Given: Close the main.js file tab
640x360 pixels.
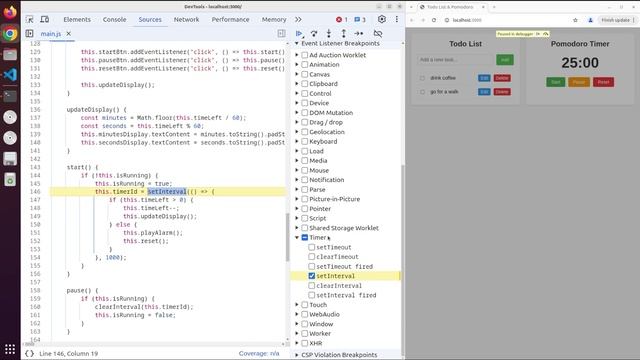Looking at the screenshot, I should coord(69,33).
